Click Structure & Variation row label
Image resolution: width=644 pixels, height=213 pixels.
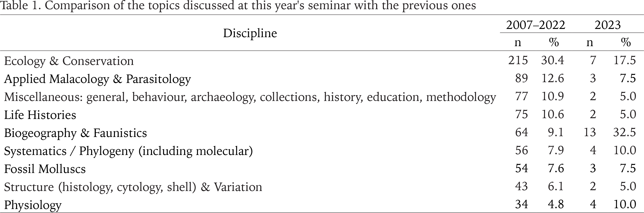tap(133, 187)
